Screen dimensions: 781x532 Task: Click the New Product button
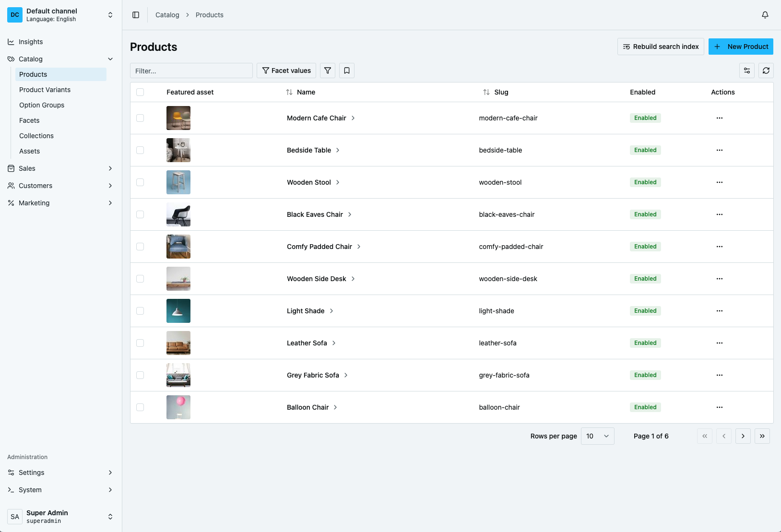(x=741, y=47)
